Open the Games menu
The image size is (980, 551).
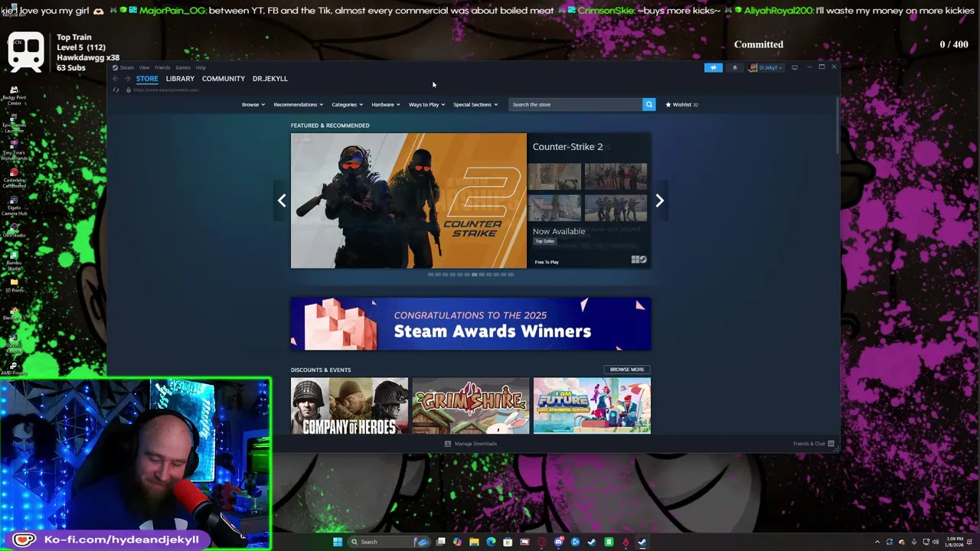tap(182, 67)
